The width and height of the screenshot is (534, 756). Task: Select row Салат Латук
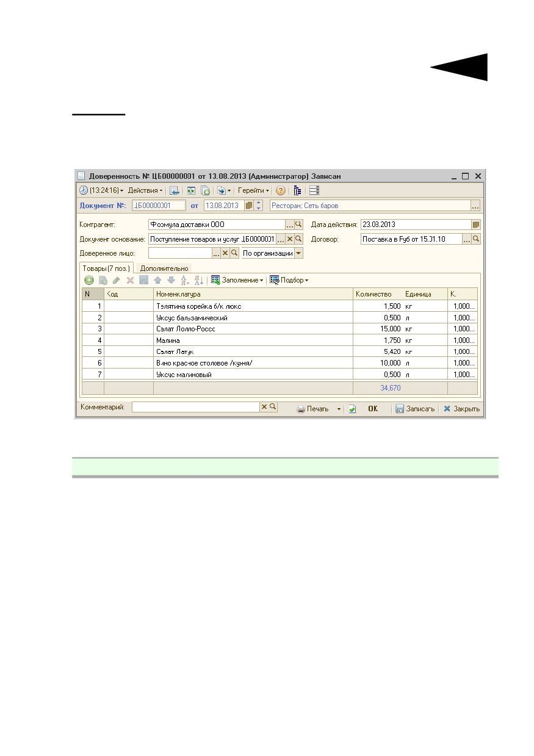coord(280,352)
